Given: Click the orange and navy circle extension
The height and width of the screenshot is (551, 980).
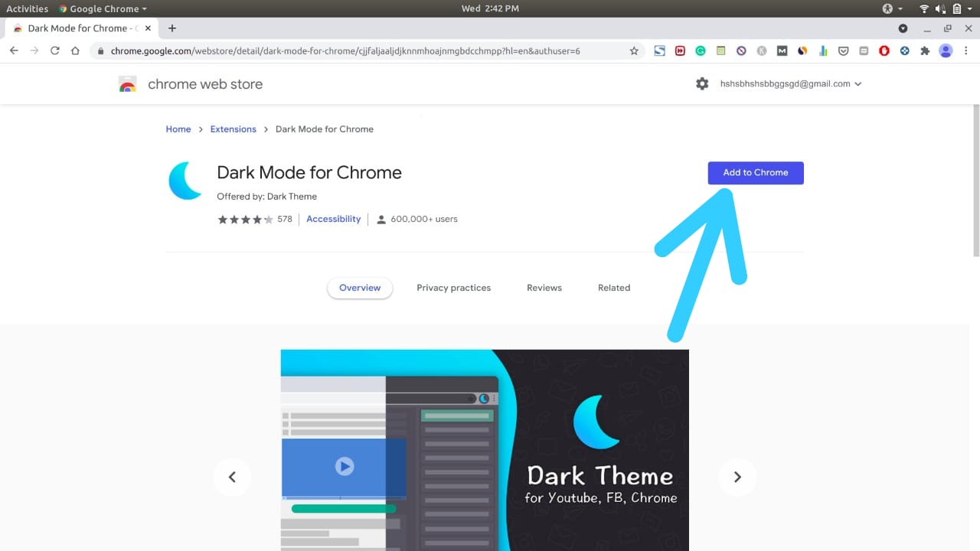Looking at the screenshot, I should 802,51.
